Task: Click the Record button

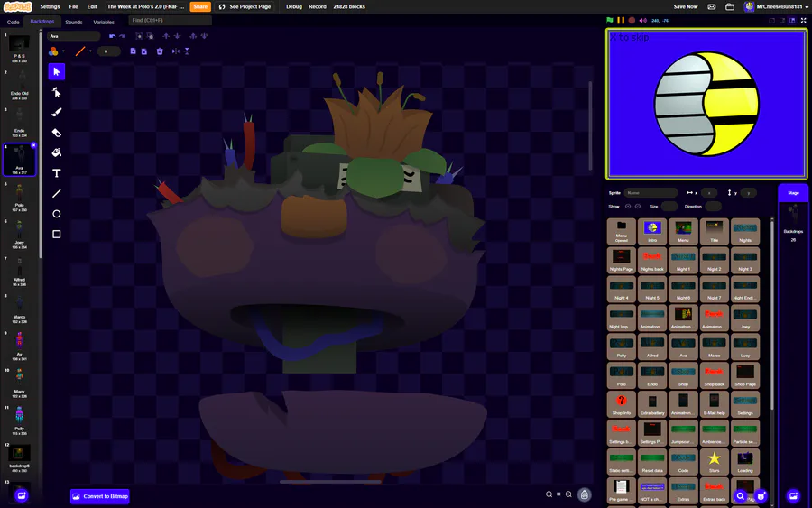Action: click(x=318, y=6)
